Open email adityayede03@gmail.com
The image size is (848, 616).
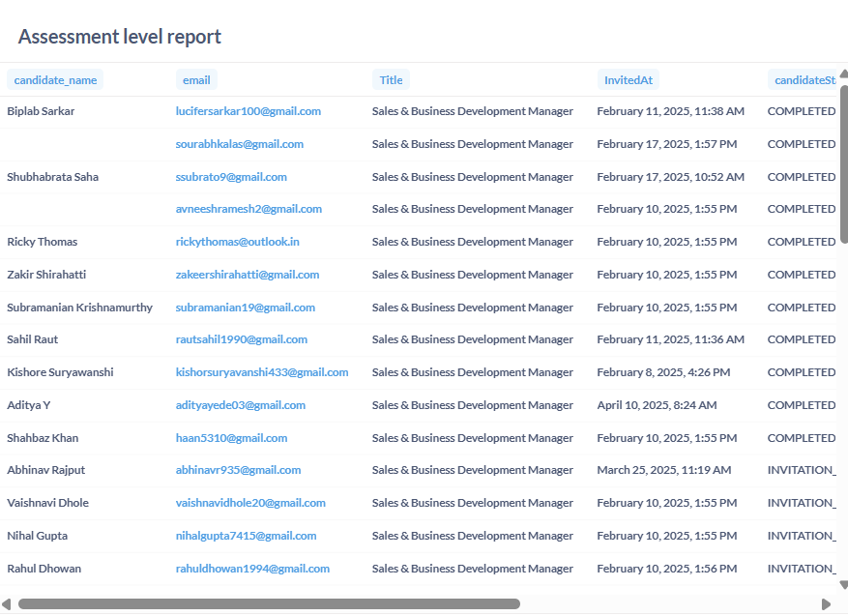[x=241, y=405]
